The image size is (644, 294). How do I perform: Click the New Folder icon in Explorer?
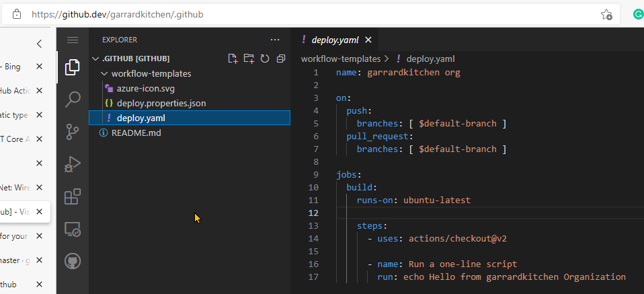(x=249, y=59)
